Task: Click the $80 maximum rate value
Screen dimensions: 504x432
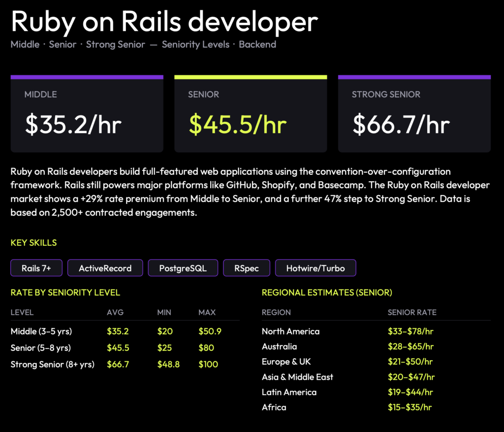Action: pyautogui.click(x=206, y=348)
